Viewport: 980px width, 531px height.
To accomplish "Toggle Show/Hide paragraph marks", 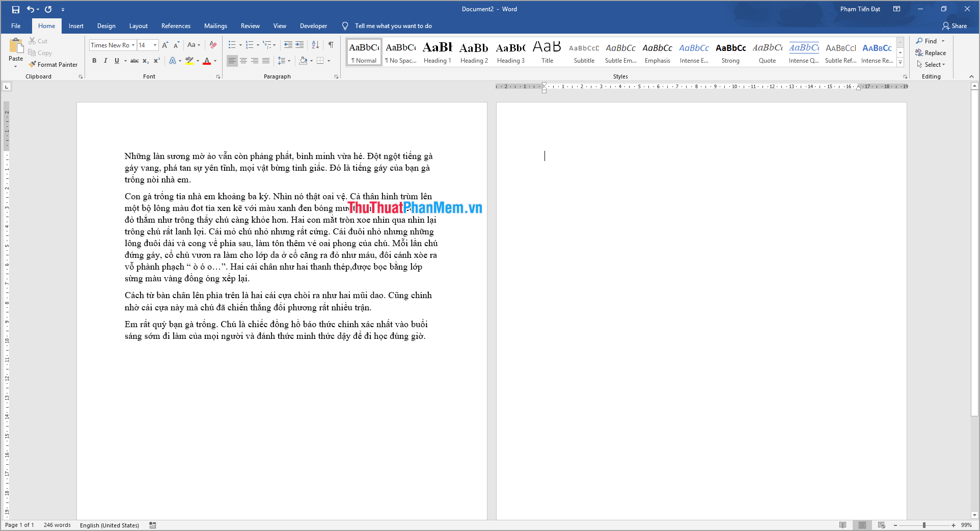I will pyautogui.click(x=331, y=45).
